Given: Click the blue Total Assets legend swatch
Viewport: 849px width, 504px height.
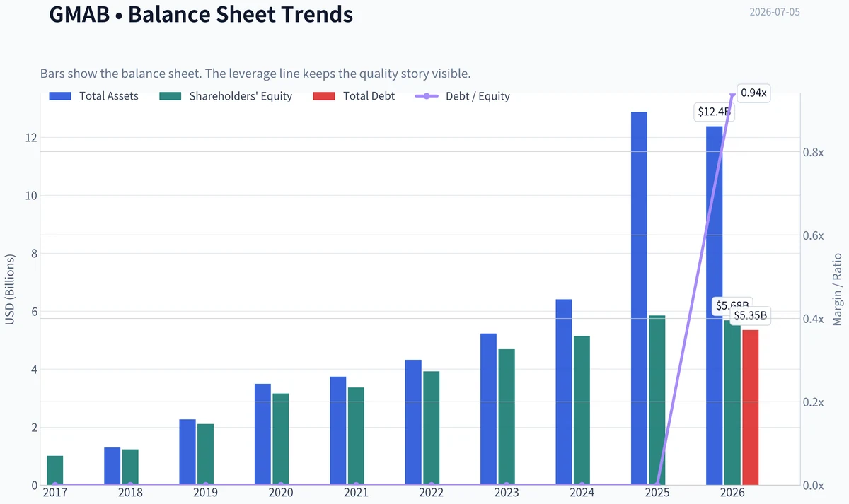Looking at the screenshot, I should (60, 96).
